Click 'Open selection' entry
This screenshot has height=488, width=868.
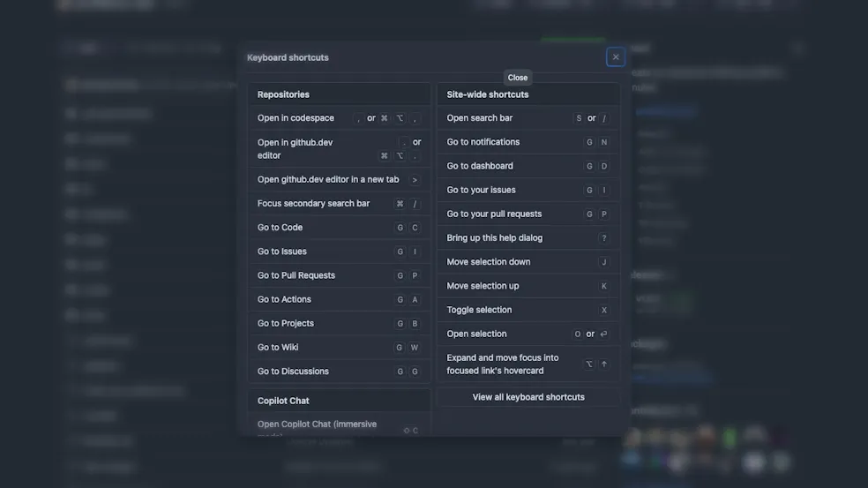pos(528,334)
